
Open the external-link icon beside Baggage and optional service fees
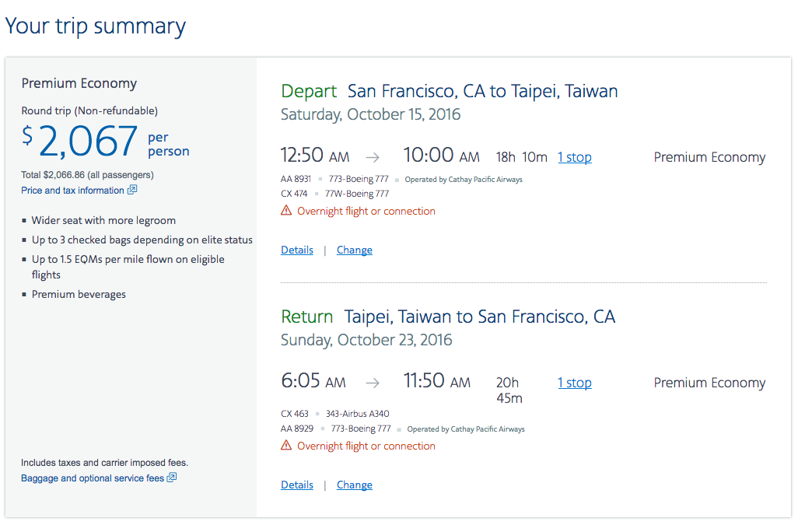tap(171, 478)
